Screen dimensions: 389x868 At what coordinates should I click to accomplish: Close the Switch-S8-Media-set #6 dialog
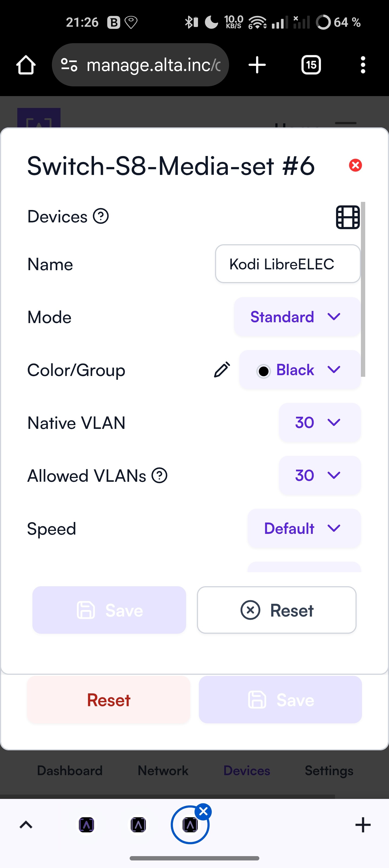coord(355,165)
